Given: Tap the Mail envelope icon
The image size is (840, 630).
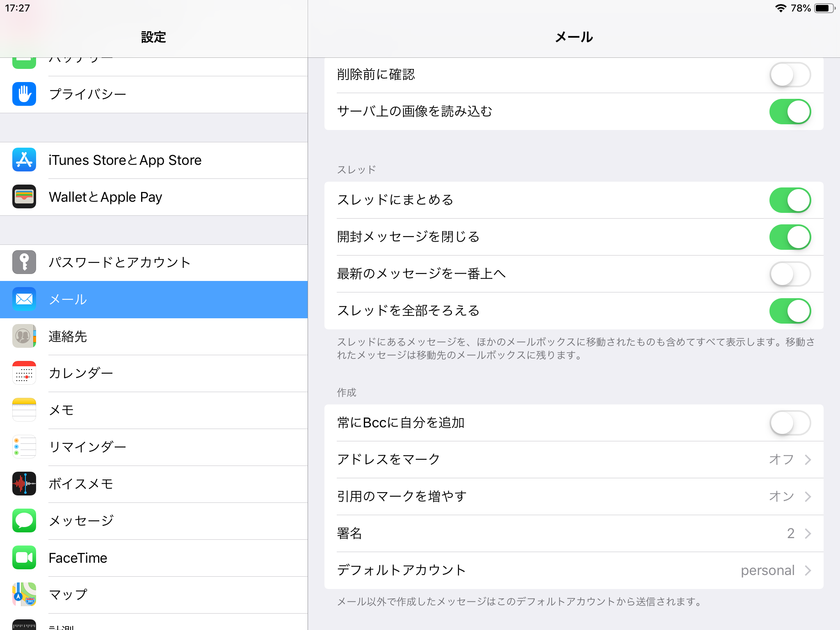Looking at the screenshot, I should (x=24, y=299).
